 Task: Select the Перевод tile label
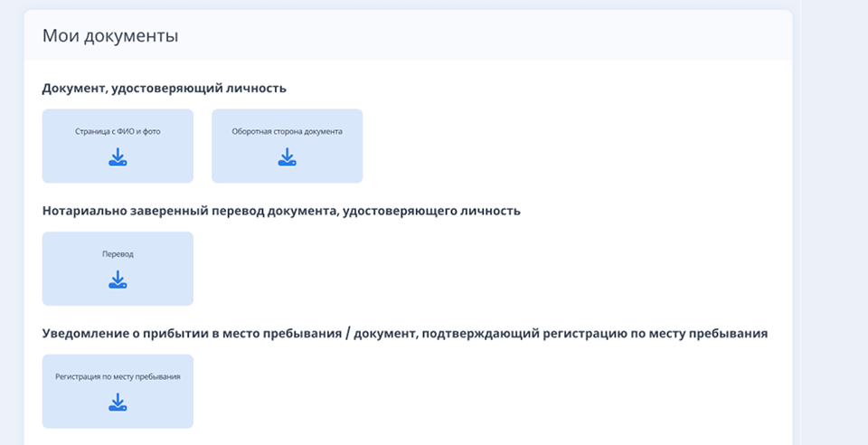click(118, 254)
